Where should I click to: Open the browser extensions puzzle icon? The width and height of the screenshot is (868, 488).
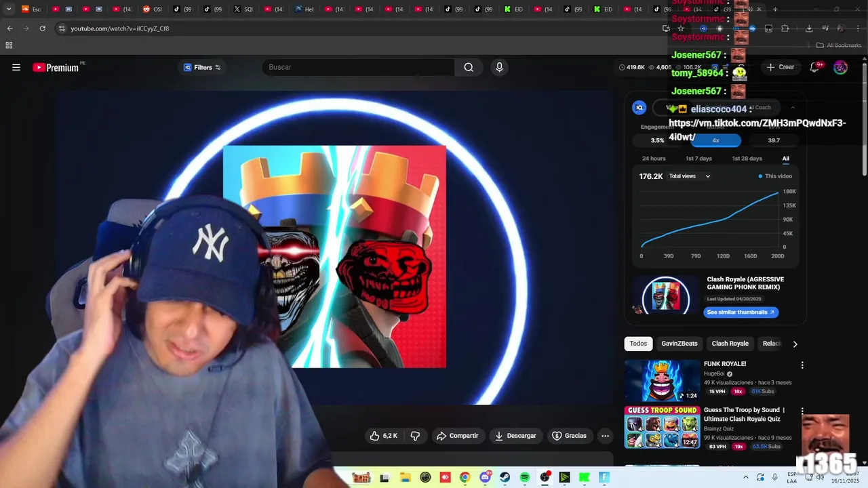coord(785,28)
